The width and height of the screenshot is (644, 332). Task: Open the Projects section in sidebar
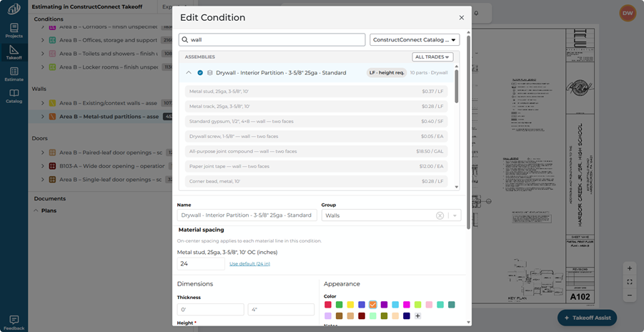(14, 31)
